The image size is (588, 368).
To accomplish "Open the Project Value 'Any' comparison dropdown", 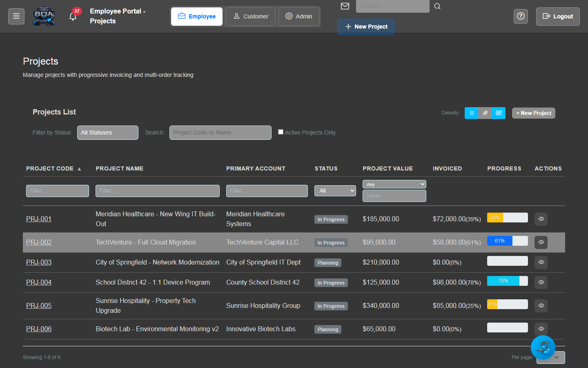I will (x=394, y=184).
